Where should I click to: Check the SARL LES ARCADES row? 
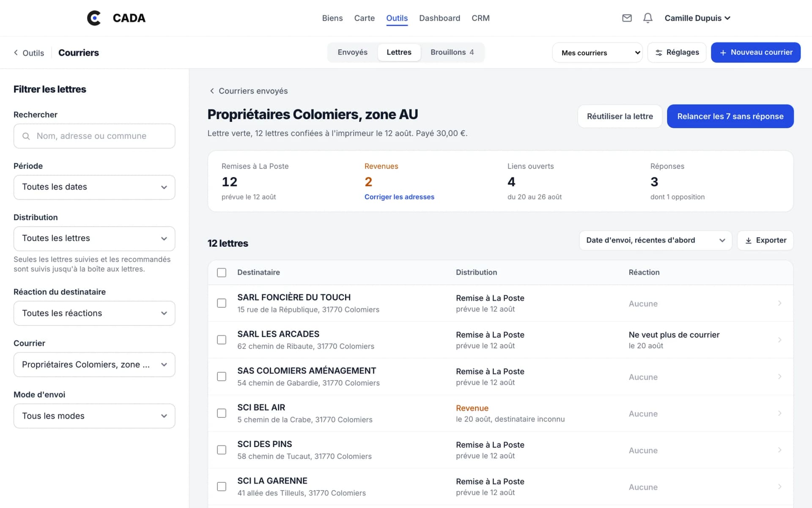point(222,340)
